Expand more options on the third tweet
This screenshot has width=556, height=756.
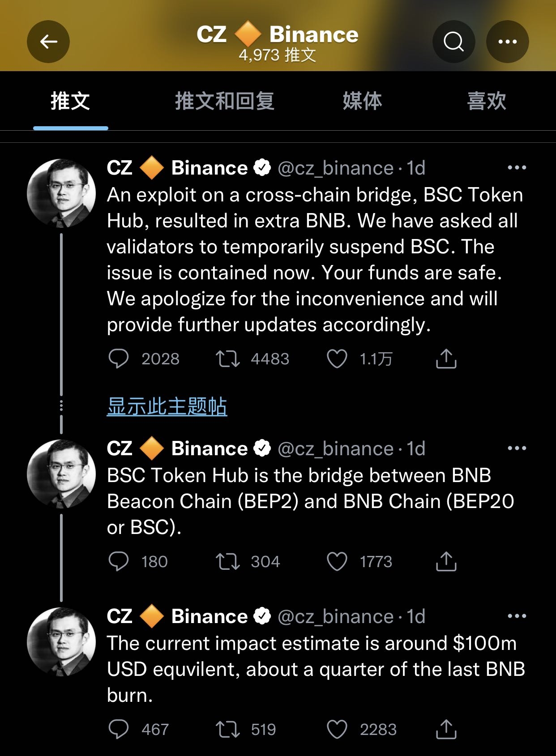click(x=517, y=616)
